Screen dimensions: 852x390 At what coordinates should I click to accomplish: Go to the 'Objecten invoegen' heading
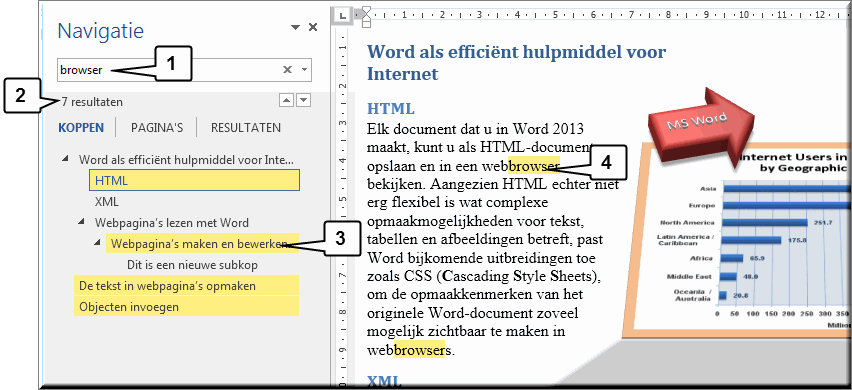coord(186,306)
